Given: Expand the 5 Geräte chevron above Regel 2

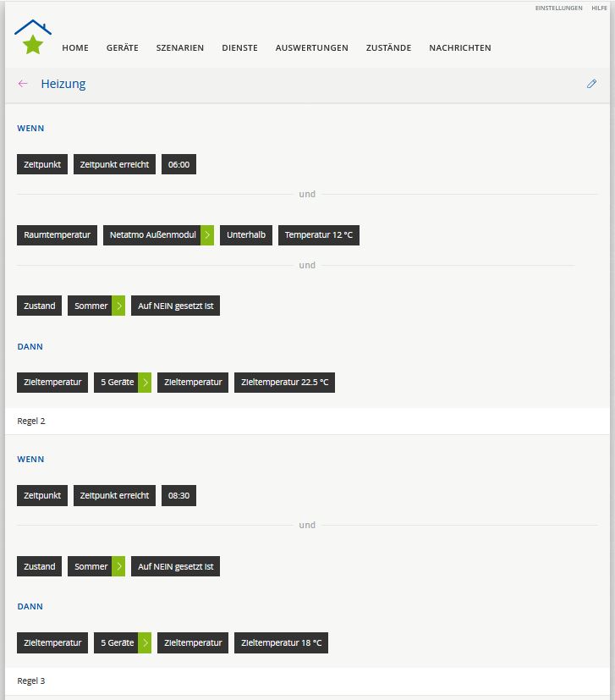Looking at the screenshot, I should point(145,383).
